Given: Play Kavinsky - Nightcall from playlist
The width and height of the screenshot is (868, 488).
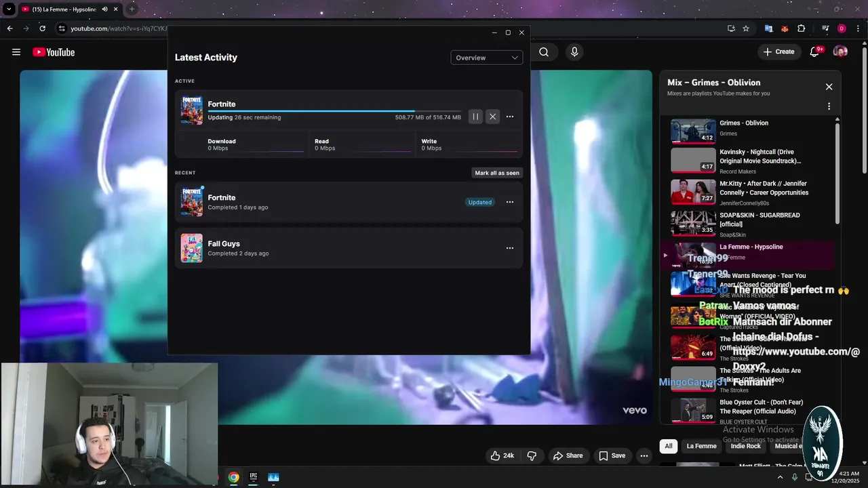Looking at the screenshot, I should click(x=751, y=161).
